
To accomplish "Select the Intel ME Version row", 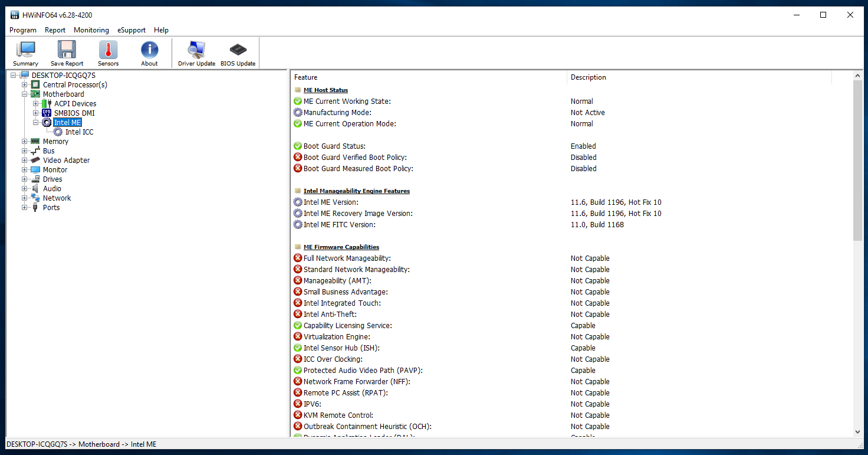I will point(572,202).
